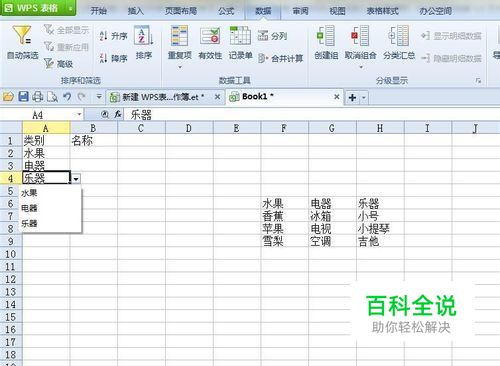Image resolution: width=500 pixels, height=366 pixels.
Task: Click cell F7 containing 香蕉
Action: (x=285, y=216)
